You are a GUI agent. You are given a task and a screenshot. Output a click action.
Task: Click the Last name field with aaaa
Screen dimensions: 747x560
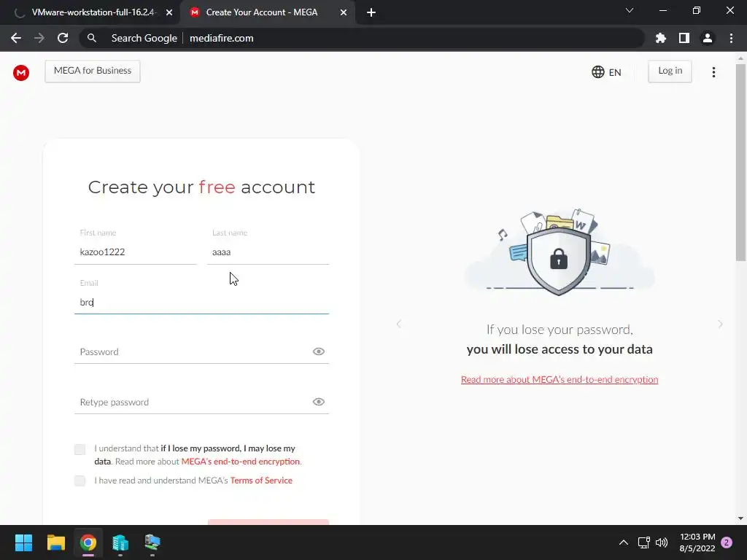point(268,252)
